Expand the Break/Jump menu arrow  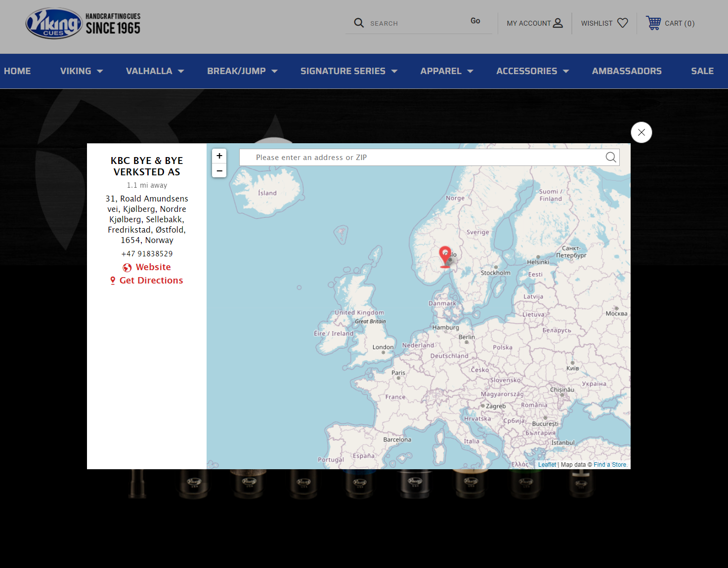[274, 71]
